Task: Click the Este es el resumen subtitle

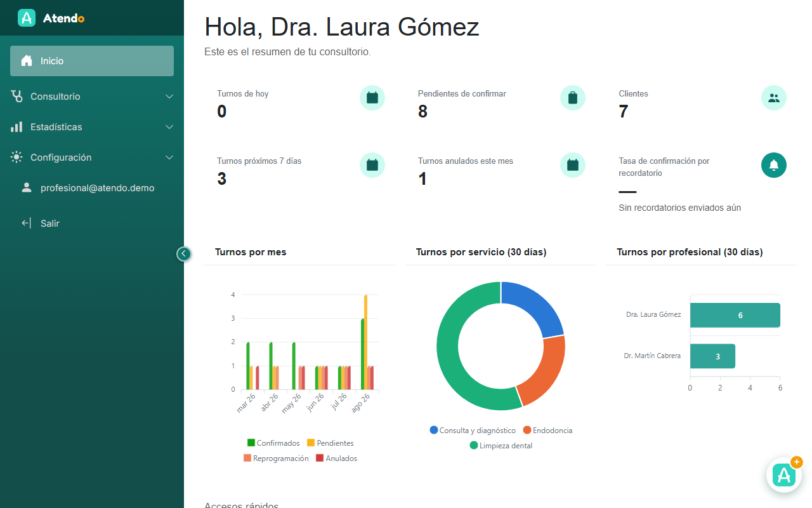Action: point(287,52)
